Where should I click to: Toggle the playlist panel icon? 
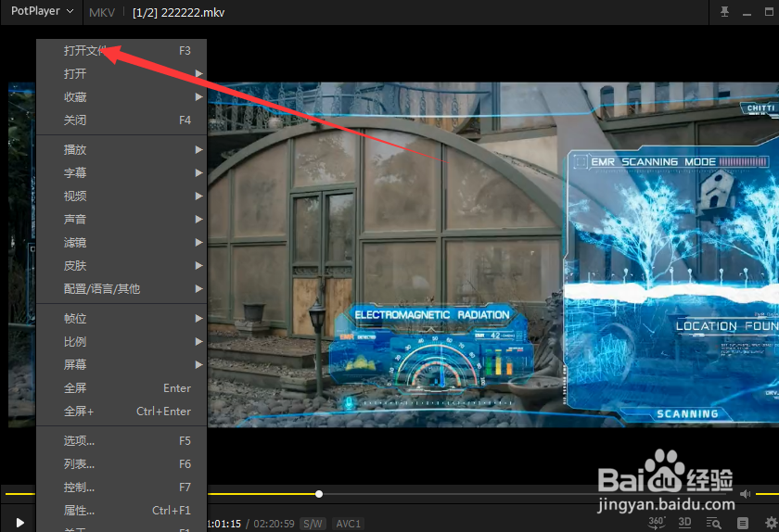click(x=742, y=523)
